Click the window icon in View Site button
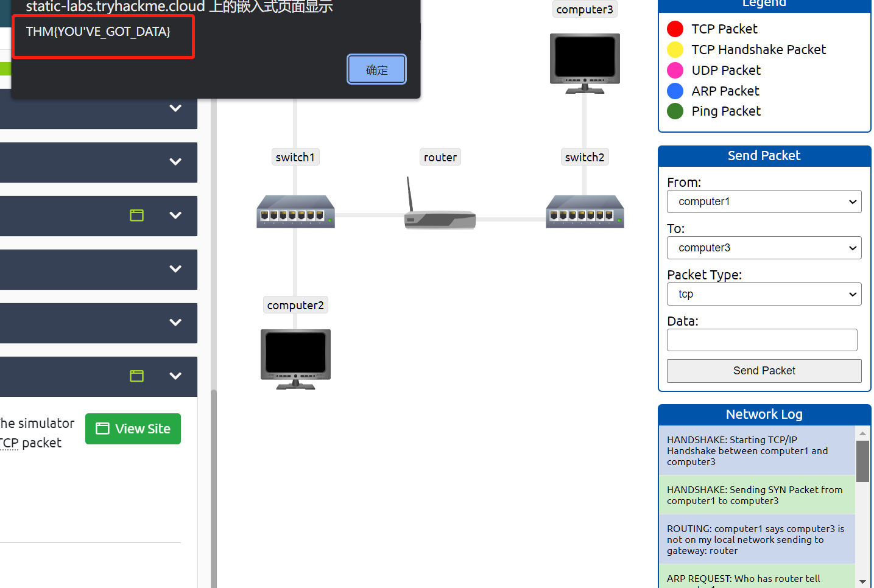The height and width of the screenshot is (588, 874). tap(103, 429)
